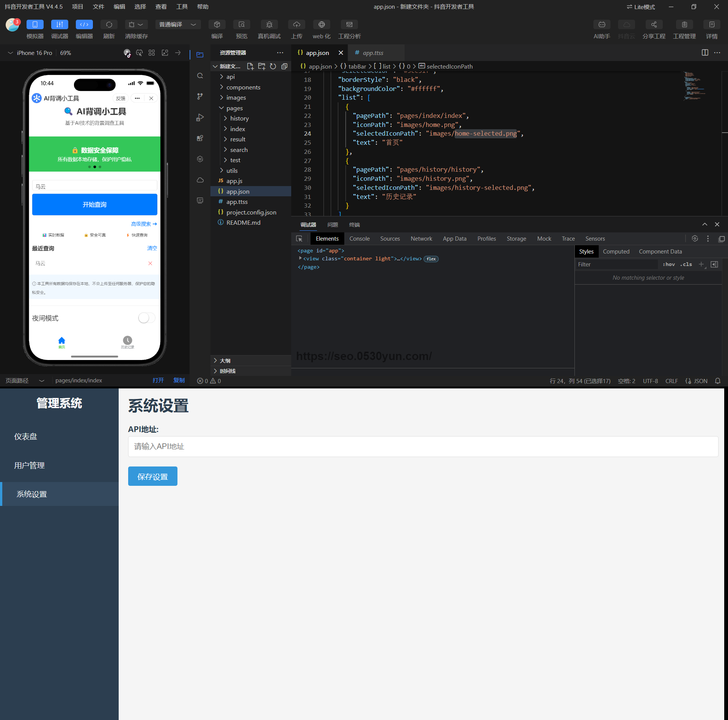This screenshot has width=728, height=720.
Task: Click the element inspector picker icon
Action: click(x=299, y=239)
